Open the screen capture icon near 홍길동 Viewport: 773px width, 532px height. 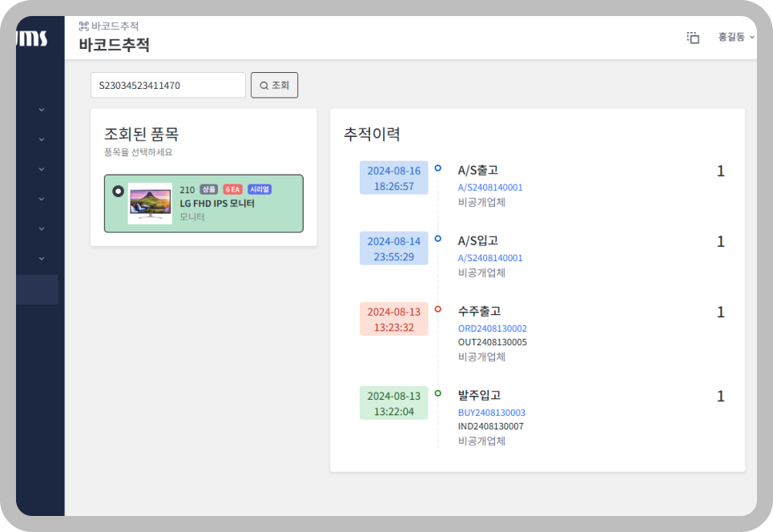[694, 36]
